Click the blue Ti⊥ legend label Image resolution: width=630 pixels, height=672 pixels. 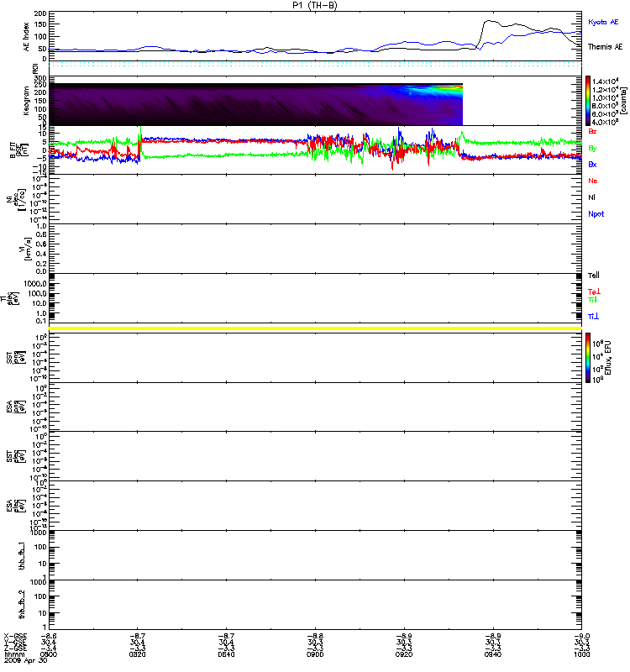(593, 317)
